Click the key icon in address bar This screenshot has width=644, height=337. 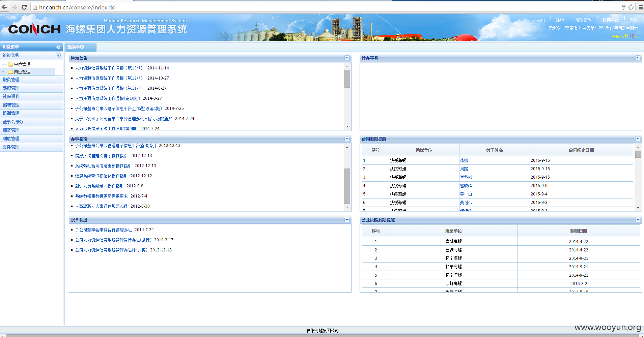click(x=623, y=7)
